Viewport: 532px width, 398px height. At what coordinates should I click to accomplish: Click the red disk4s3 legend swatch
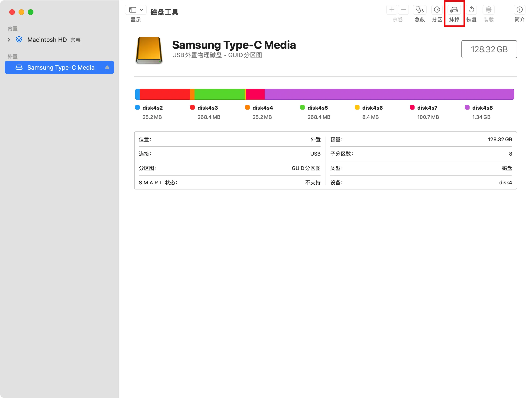[192, 107]
